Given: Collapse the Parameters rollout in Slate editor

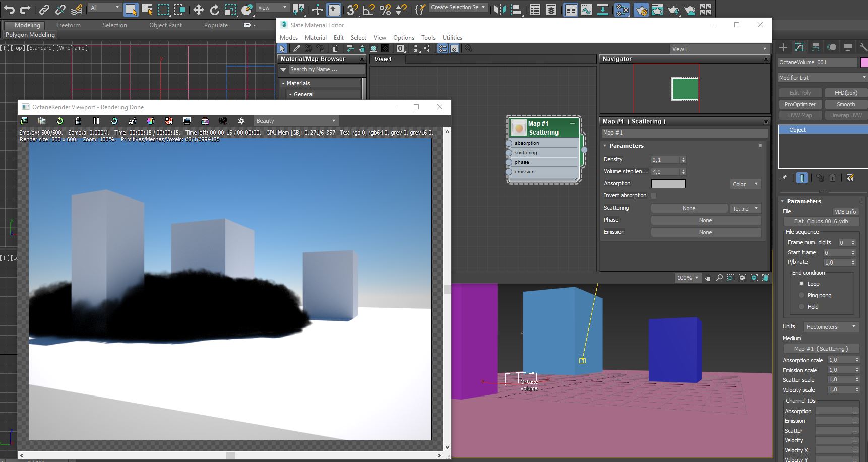Looking at the screenshot, I should pos(627,146).
